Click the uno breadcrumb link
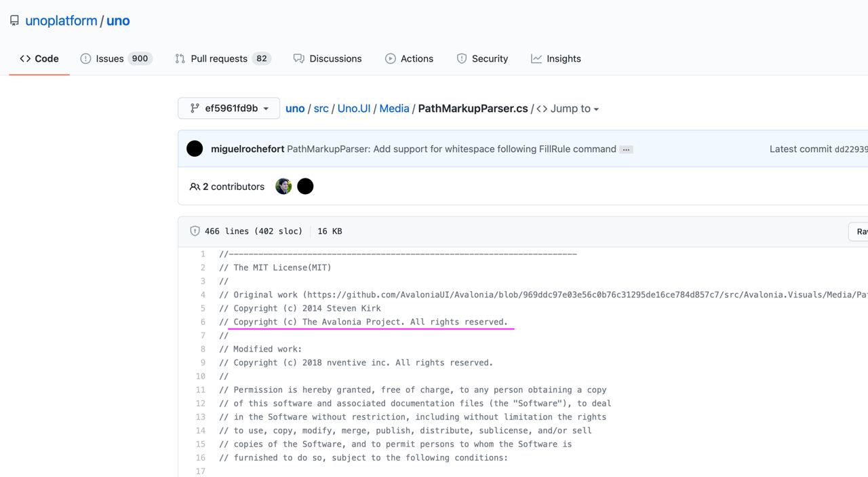The width and height of the screenshot is (868, 477). pyautogui.click(x=295, y=109)
